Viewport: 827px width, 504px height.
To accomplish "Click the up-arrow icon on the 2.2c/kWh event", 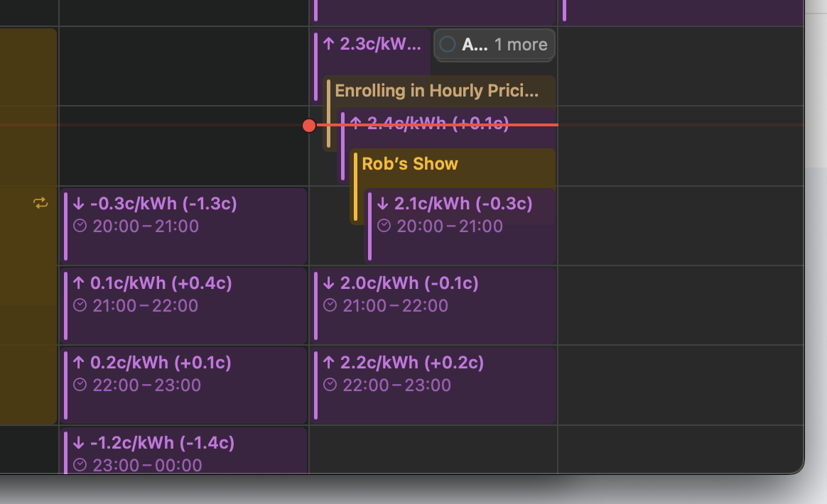I will coord(328,362).
